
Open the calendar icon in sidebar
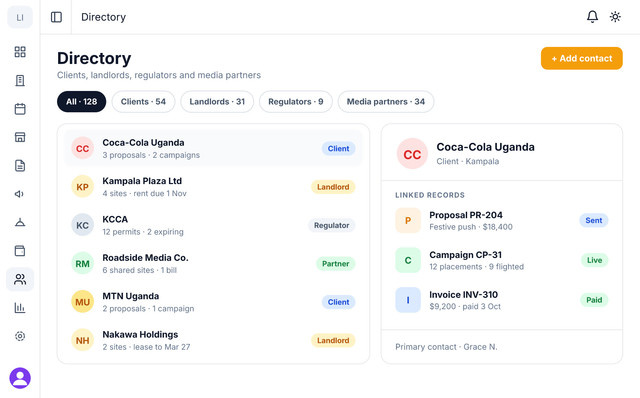20,109
